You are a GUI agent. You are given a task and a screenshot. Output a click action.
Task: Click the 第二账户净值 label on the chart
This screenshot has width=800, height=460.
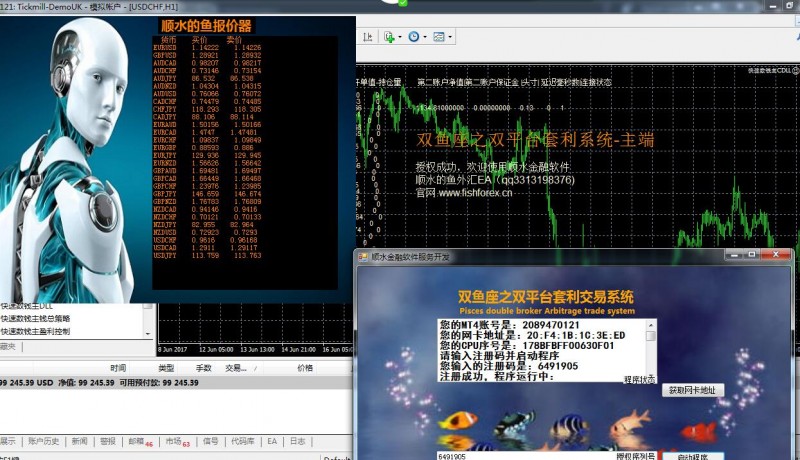[440, 82]
